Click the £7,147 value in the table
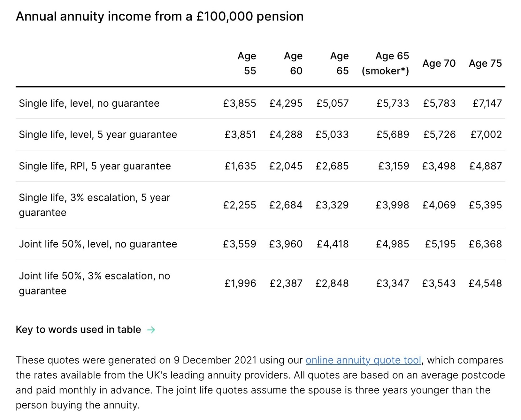The width and height of the screenshot is (521, 420). [x=487, y=103]
